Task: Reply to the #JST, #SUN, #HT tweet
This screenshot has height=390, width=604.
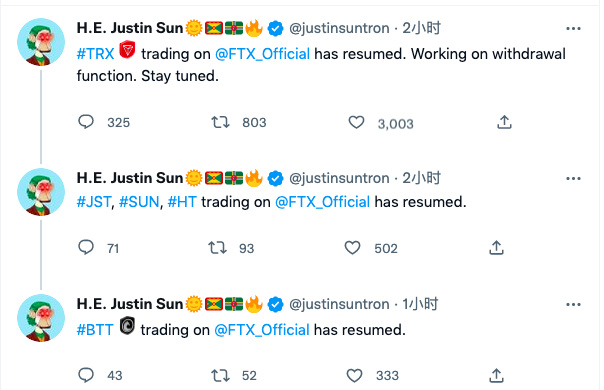Action: tap(86, 247)
